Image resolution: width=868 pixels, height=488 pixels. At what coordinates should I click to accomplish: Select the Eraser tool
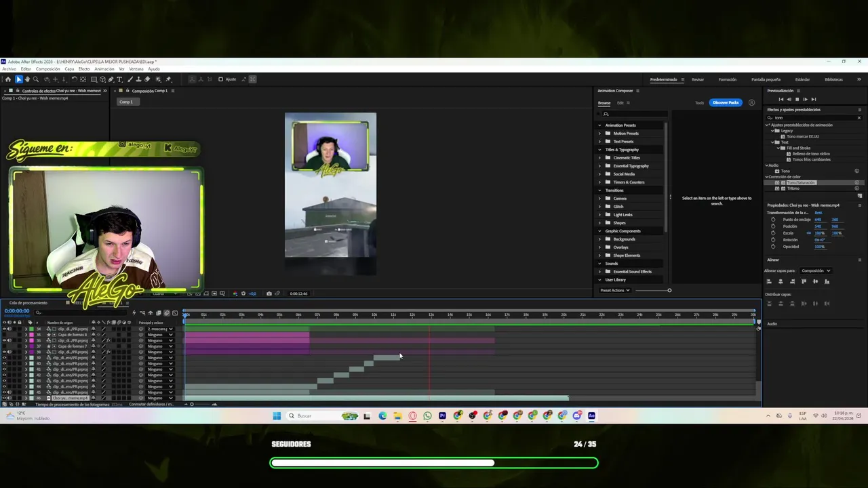[x=147, y=79]
